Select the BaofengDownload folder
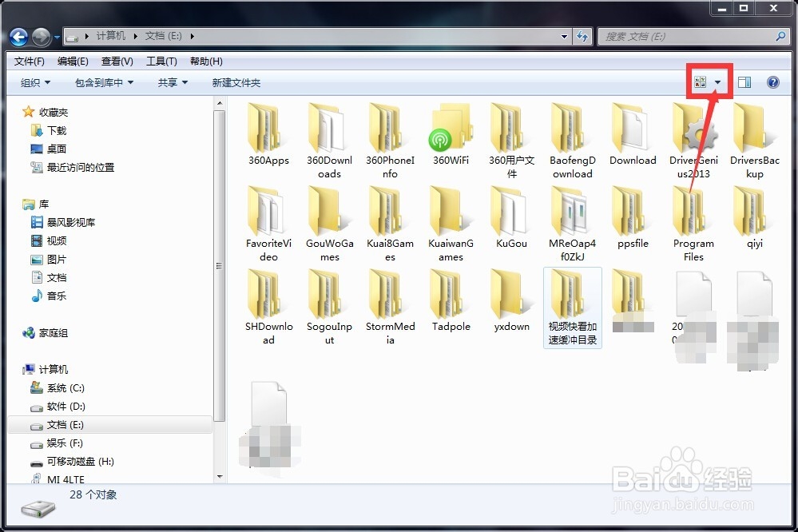Image resolution: width=798 pixels, height=532 pixels. pyautogui.click(x=573, y=141)
